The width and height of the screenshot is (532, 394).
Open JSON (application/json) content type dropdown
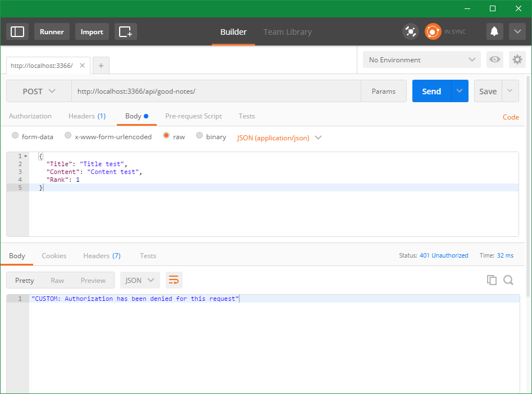tap(279, 138)
